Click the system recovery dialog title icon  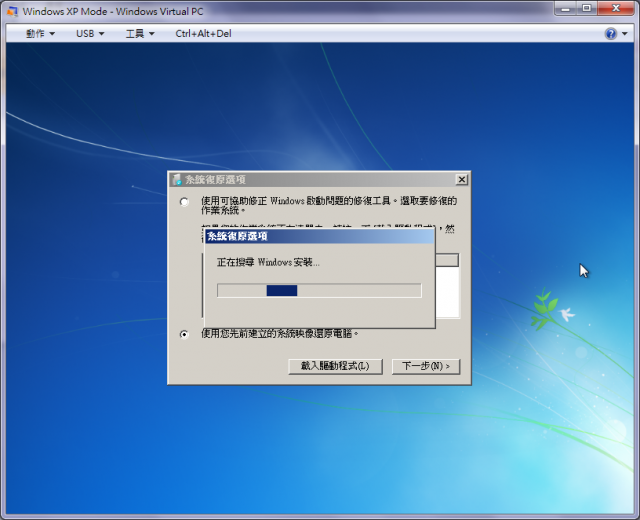point(177,180)
